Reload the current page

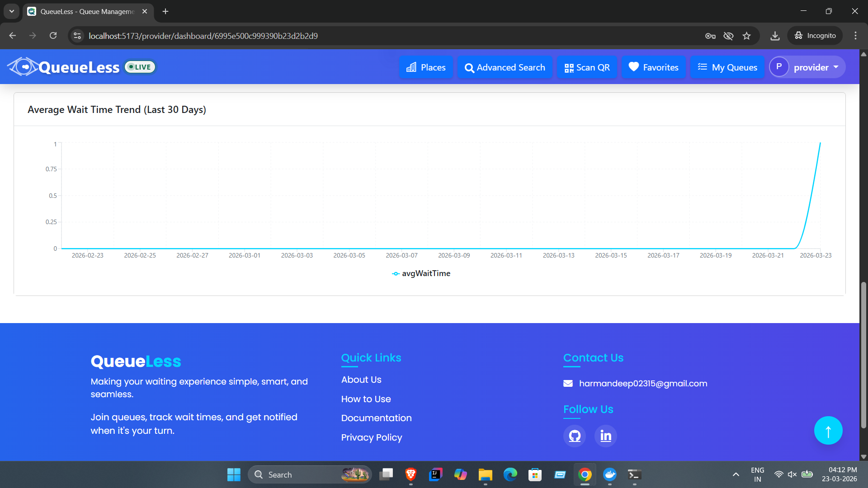click(x=53, y=36)
